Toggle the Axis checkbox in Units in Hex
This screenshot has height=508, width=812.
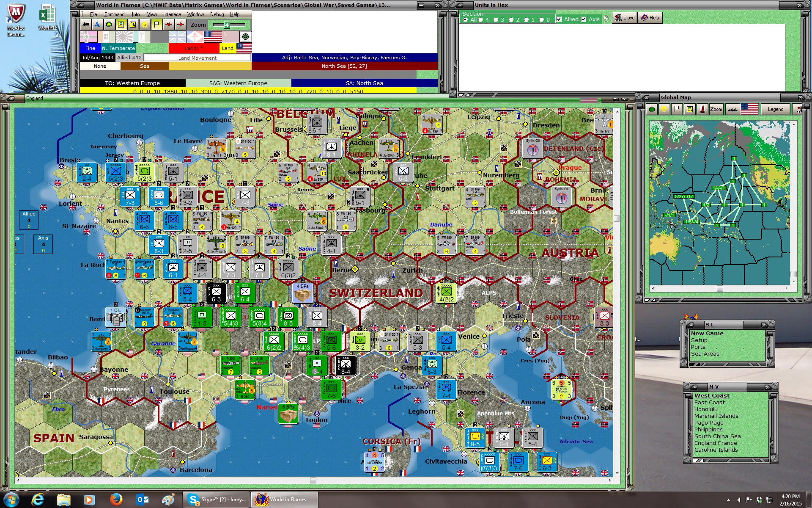584,19
